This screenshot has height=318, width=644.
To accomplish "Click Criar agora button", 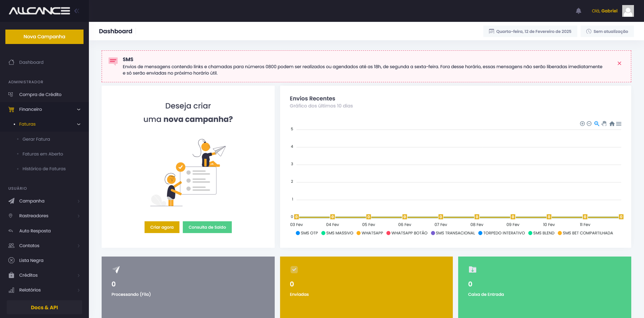I will tap(162, 227).
